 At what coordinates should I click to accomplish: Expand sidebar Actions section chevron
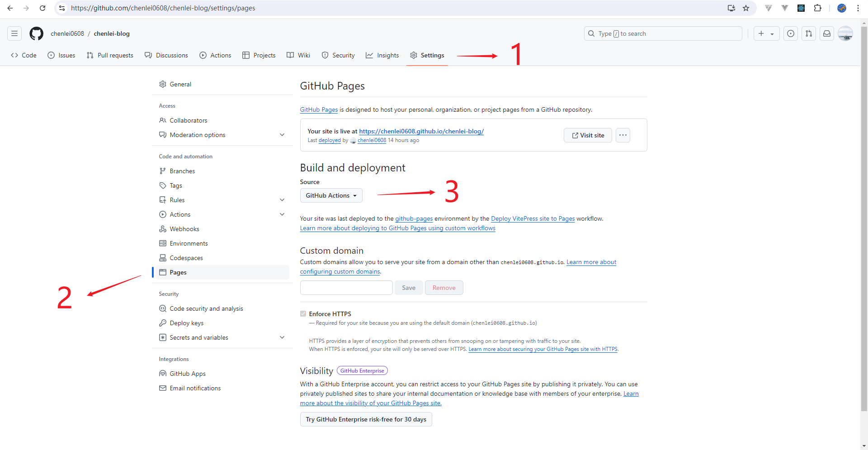click(x=282, y=214)
